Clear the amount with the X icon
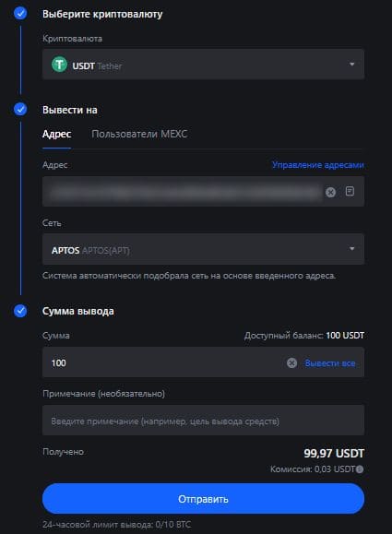Screen dimensions: 392x534 pos(291,363)
